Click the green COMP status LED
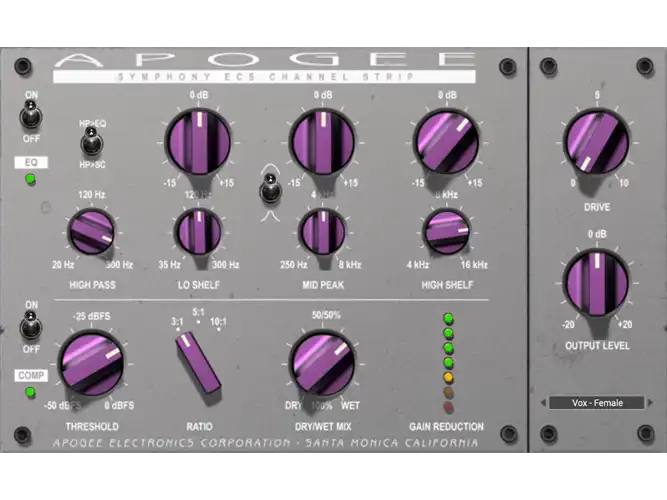Image resolution: width=667 pixels, height=500 pixels. 30,392
